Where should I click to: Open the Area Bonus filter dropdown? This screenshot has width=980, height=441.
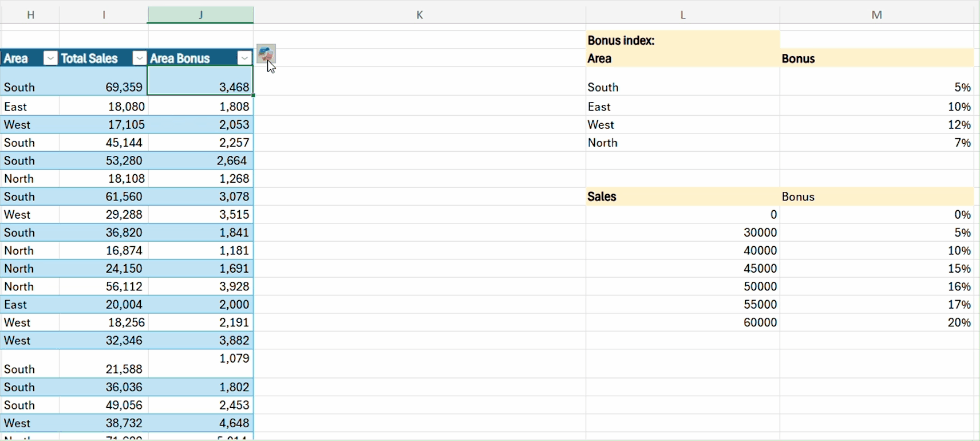pos(244,58)
